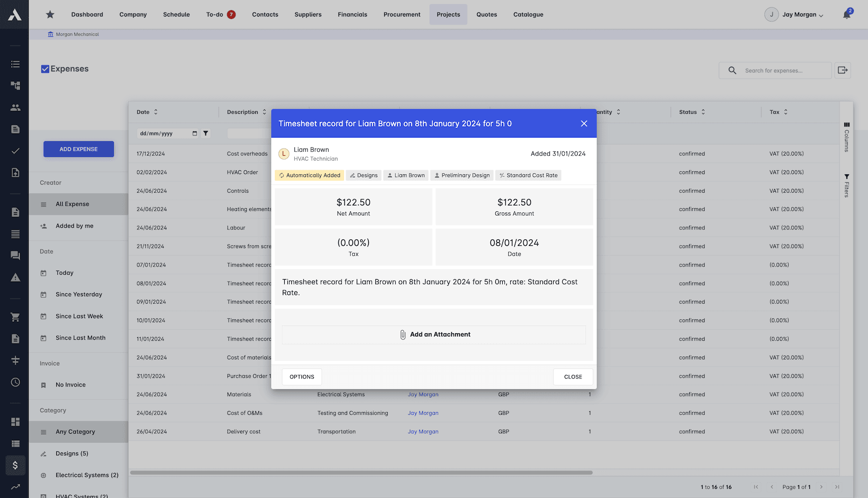The width and height of the screenshot is (868, 498).
Task: Click the ADD EXPENSE button
Action: point(78,149)
